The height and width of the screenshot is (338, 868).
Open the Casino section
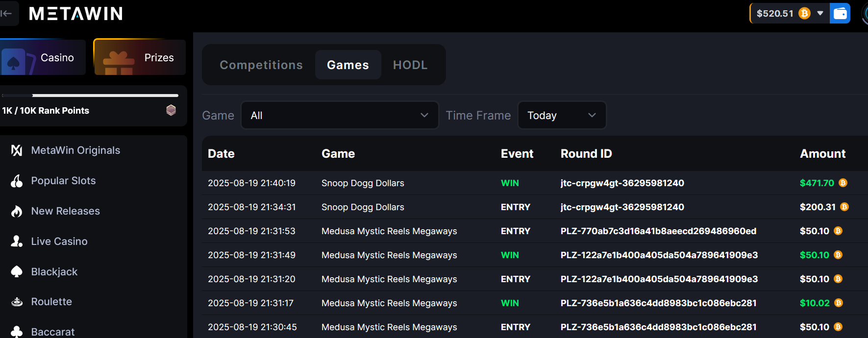(x=43, y=57)
